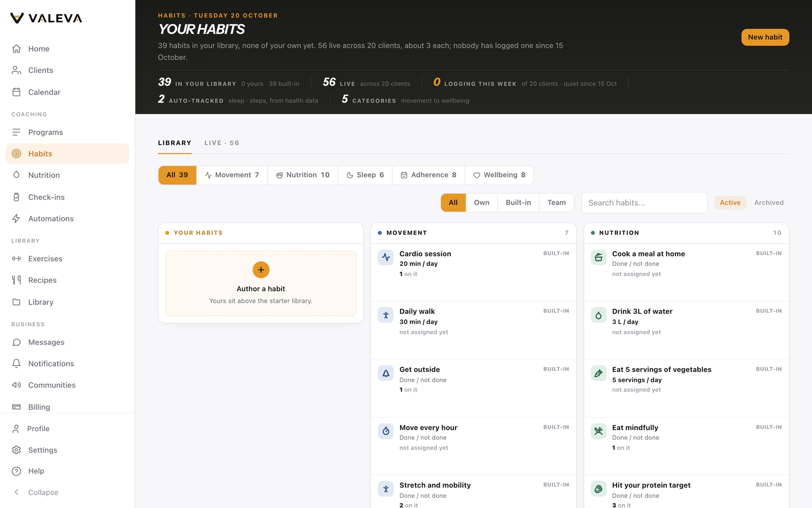Click the Get outside tree icon
Viewport: 812px width, 508px height.
click(x=386, y=373)
